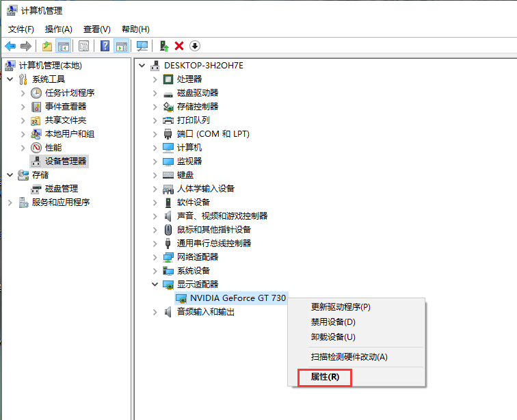
Task: Collapse the 显示适配器 category
Action: pos(157,284)
